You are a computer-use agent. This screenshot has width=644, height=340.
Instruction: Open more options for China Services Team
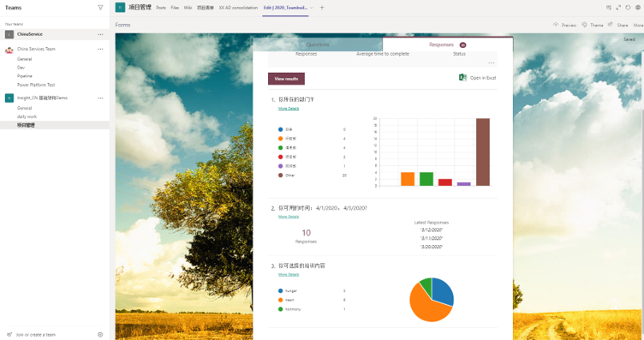pos(100,49)
